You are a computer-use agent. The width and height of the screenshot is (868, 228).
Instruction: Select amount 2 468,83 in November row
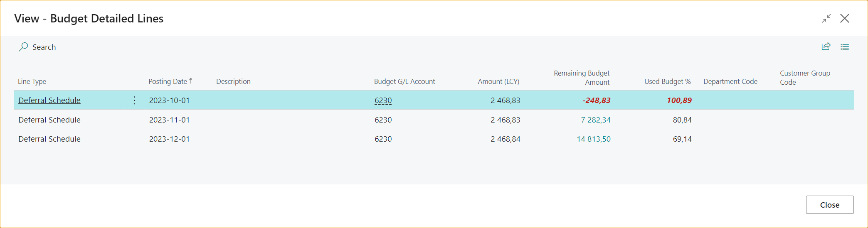click(x=506, y=120)
